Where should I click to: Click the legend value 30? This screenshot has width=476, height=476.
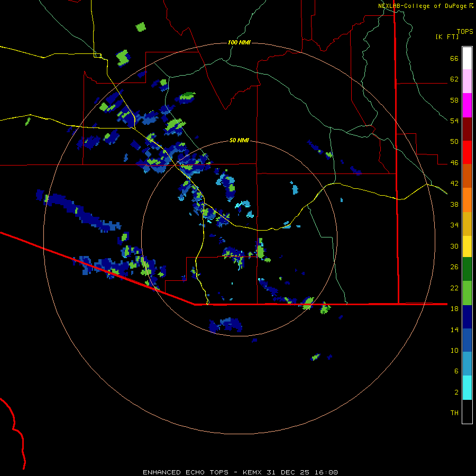[x=454, y=246]
